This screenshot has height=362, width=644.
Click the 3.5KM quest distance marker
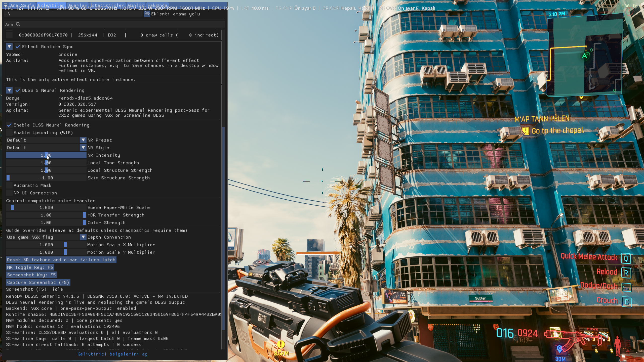pos(281,349)
